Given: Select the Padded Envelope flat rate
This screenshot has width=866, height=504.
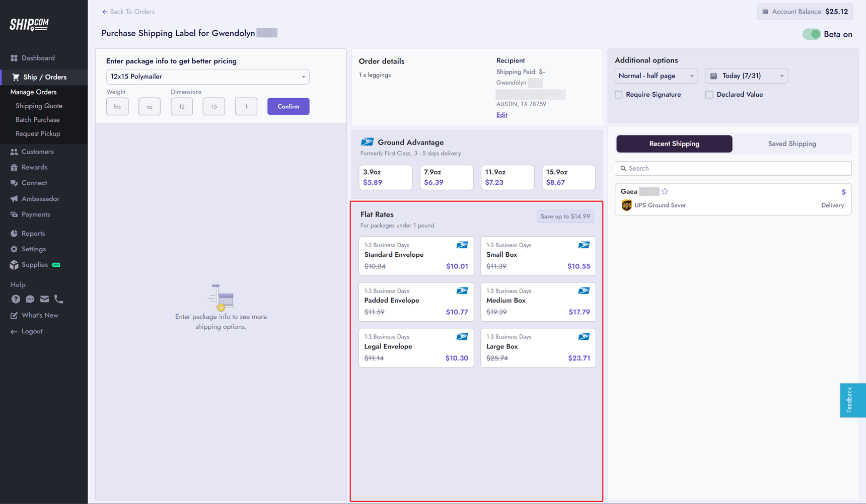Looking at the screenshot, I should (x=416, y=302).
